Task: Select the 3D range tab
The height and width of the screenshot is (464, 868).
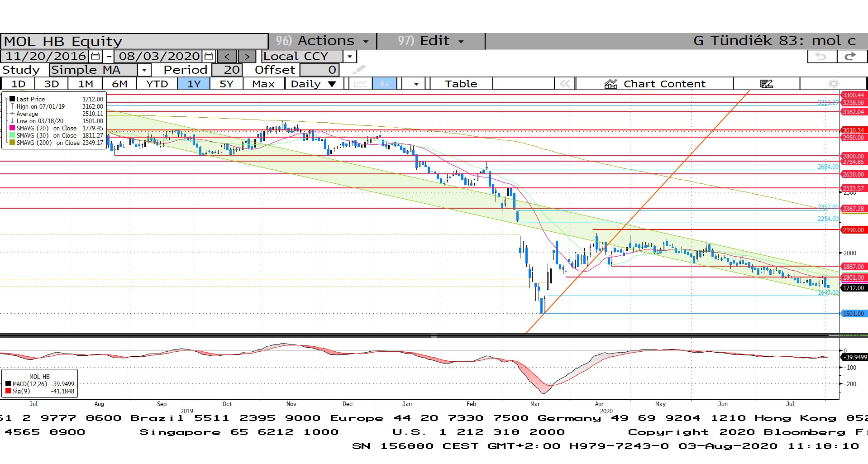Action: pos(52,84)
